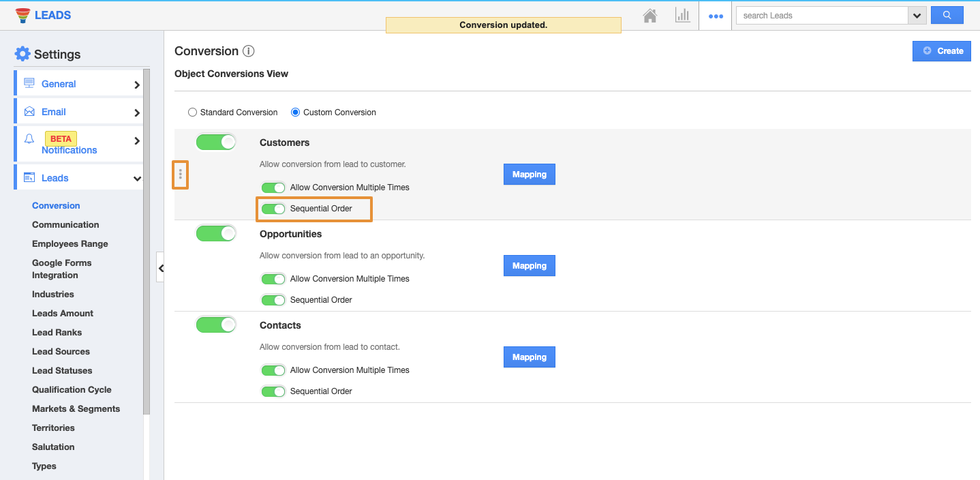Viewport: 980px width, 480px height.
Task: Turn off Contacts Allow Conversion Multiple Times
Action: [x=273, y=370]
